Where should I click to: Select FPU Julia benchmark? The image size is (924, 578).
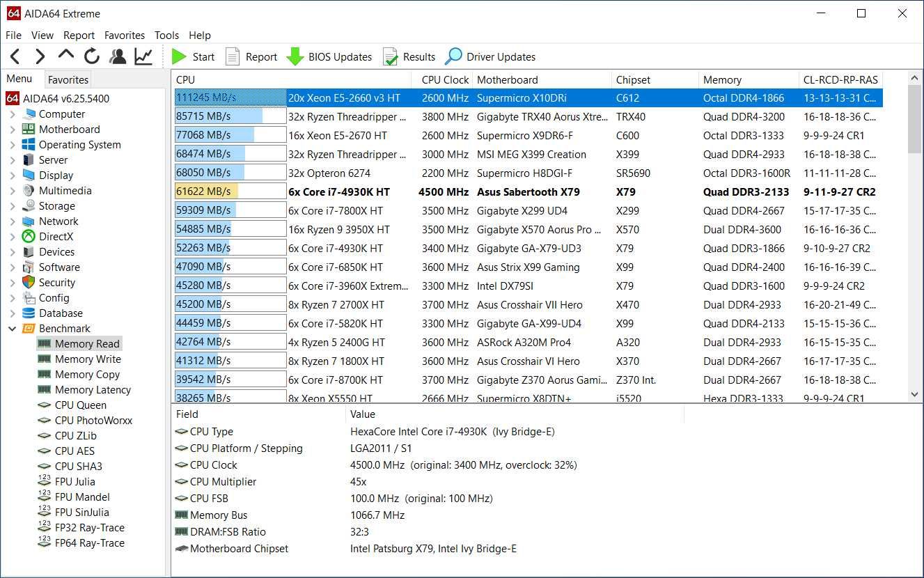67,481
